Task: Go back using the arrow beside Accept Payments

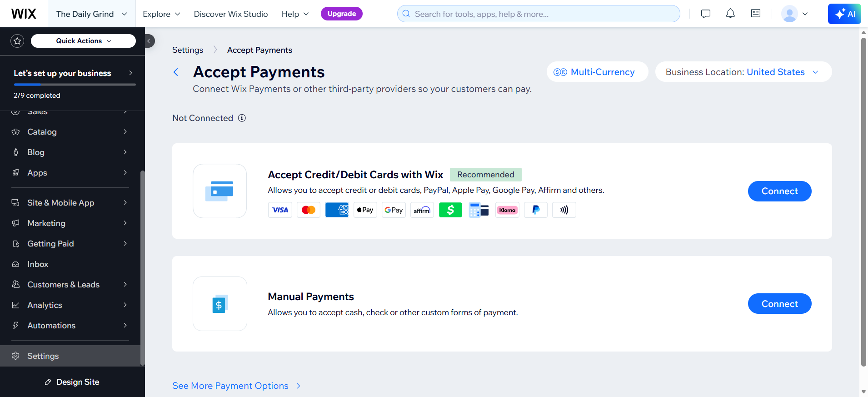Action: [176, 72]
